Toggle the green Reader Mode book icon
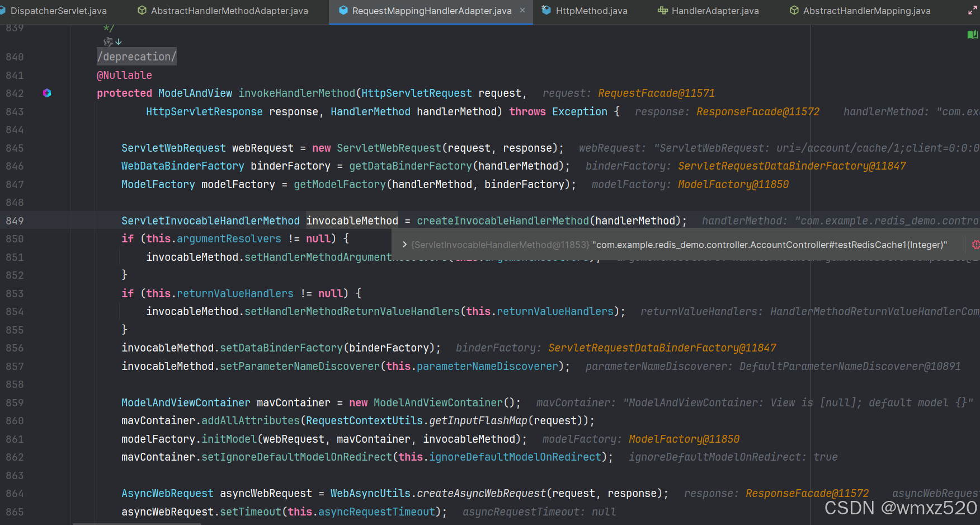Viewport: 980px width, 525px height. tap(973, 35)
